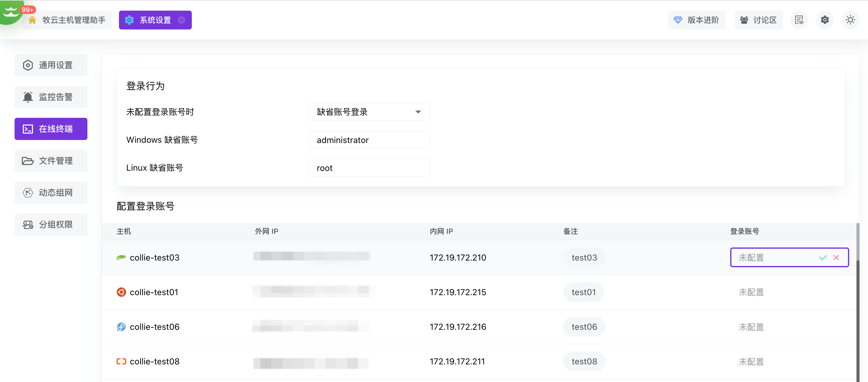Close the 系统设置 tab
The image size is (868, 382).
[181, 20]
